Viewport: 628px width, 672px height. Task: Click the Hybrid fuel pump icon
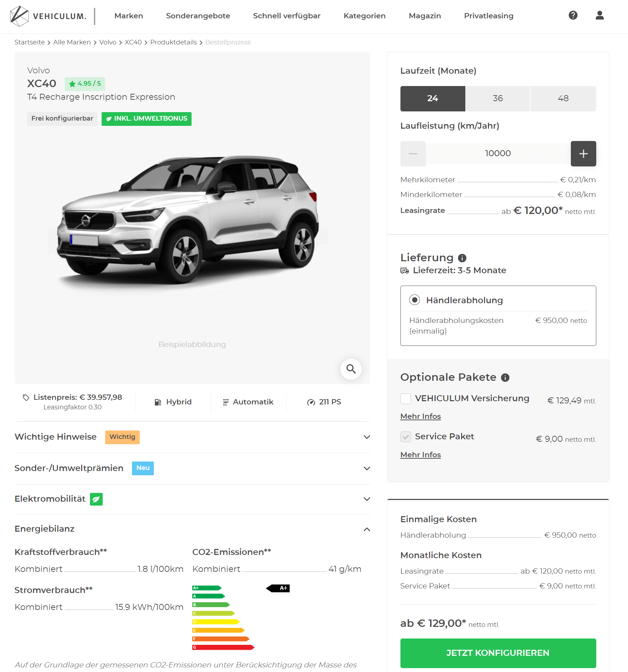[158, 402]
